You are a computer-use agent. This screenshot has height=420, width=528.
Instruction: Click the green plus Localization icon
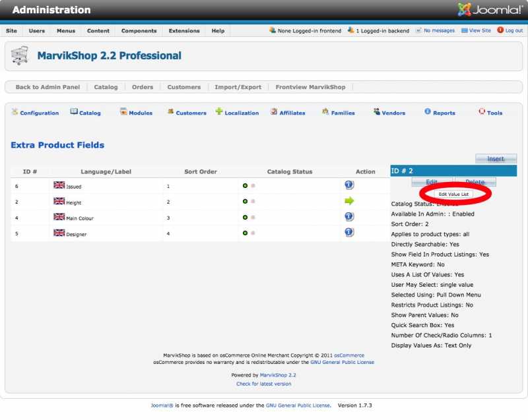[219, 111]
